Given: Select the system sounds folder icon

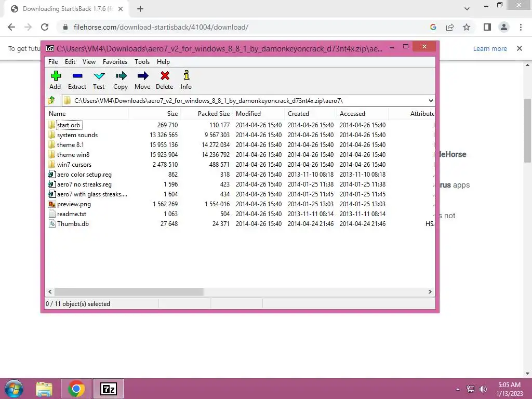Looking at the screenshot, I should [51, 135].
